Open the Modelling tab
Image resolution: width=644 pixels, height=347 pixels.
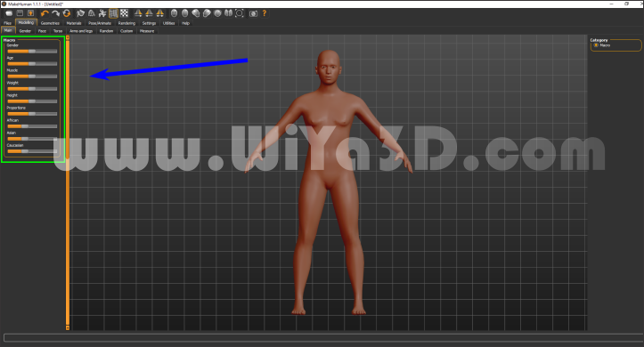27,22
